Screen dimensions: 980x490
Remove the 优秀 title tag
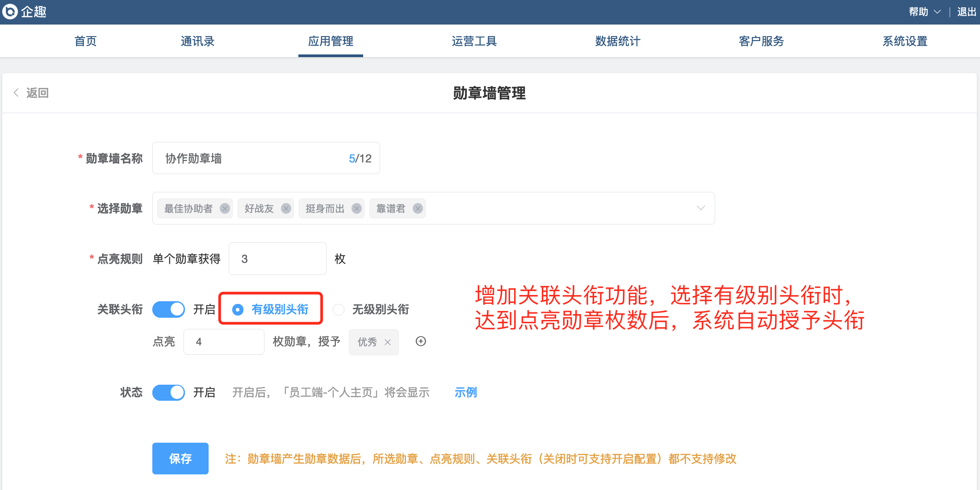pyautogui.click(x=388, y=342)
